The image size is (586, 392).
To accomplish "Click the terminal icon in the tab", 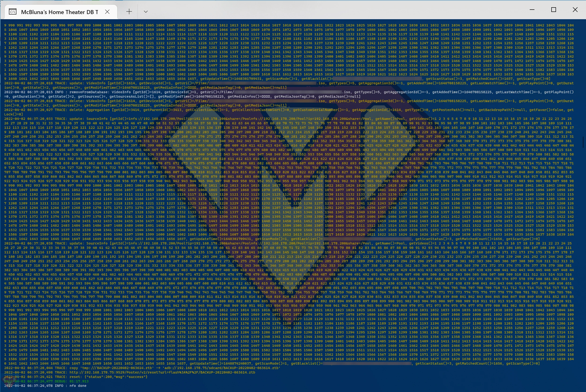I will [x=12, y=12].
